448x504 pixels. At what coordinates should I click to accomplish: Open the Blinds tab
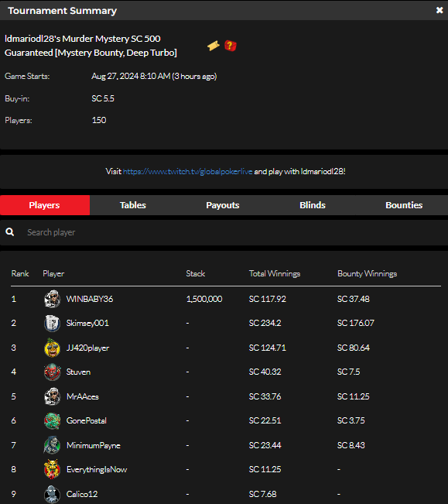point(313,205)
